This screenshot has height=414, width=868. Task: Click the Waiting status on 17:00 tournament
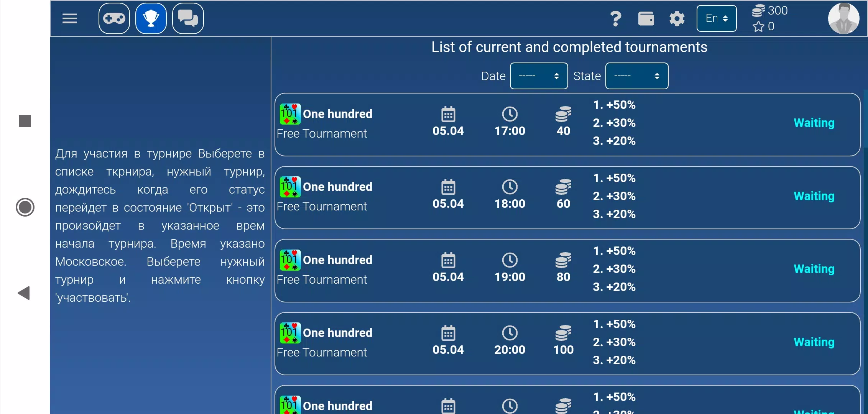coord(814,122)
